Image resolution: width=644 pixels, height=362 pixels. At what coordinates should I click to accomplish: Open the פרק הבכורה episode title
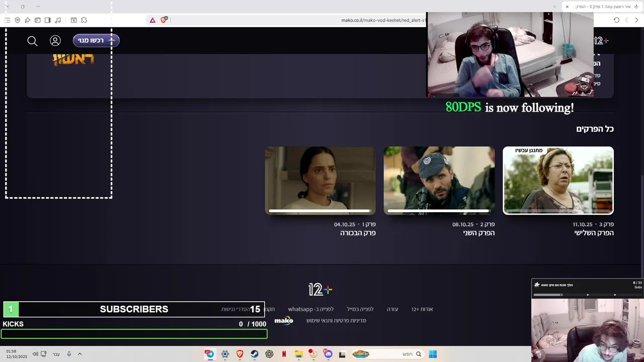(358, 233)
